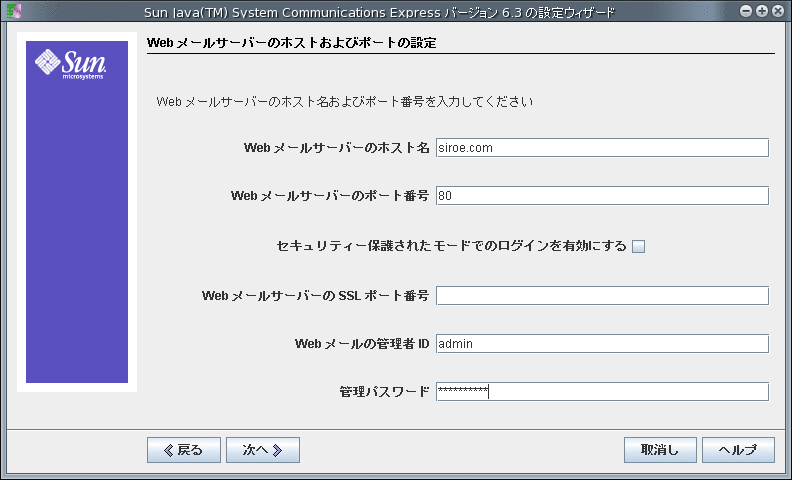Cancel the wizard with the 取消し button
Screen dimensions: 792x480
[660, 450]
